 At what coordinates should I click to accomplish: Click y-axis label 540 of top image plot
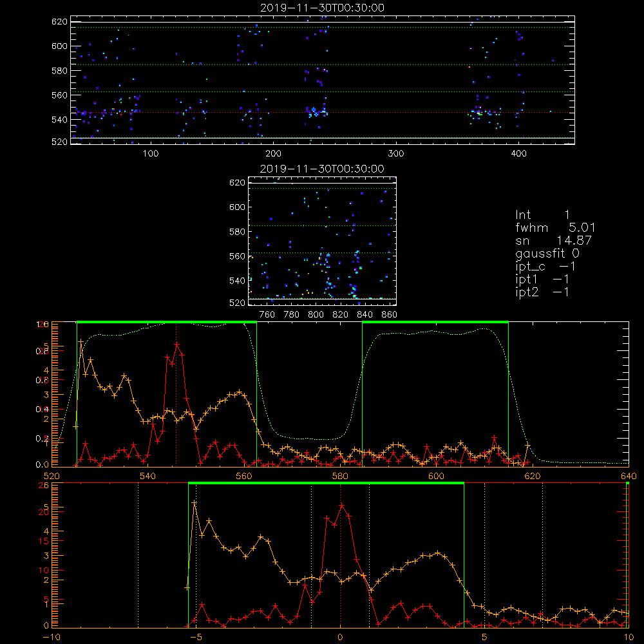click(x=59, y=120)
